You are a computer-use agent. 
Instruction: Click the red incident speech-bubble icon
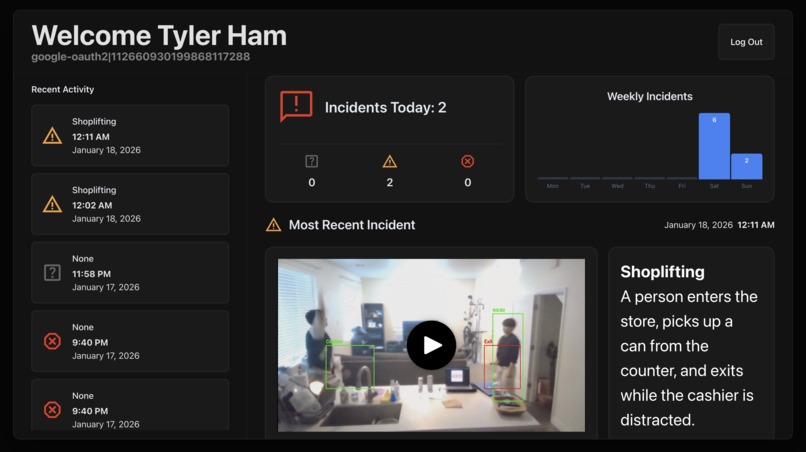pyautogui.click(x=296, y=106)
